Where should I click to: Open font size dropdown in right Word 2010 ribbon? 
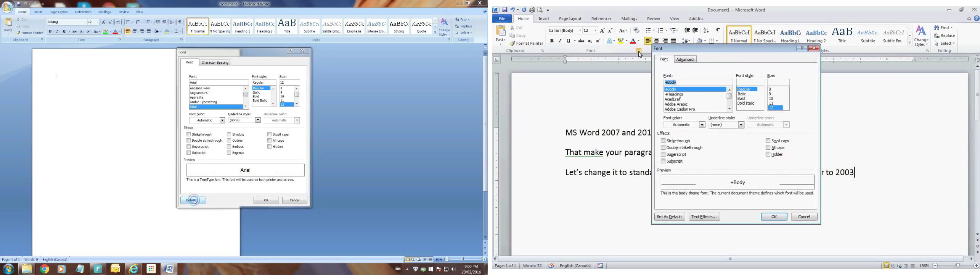(x=595, y=31)
